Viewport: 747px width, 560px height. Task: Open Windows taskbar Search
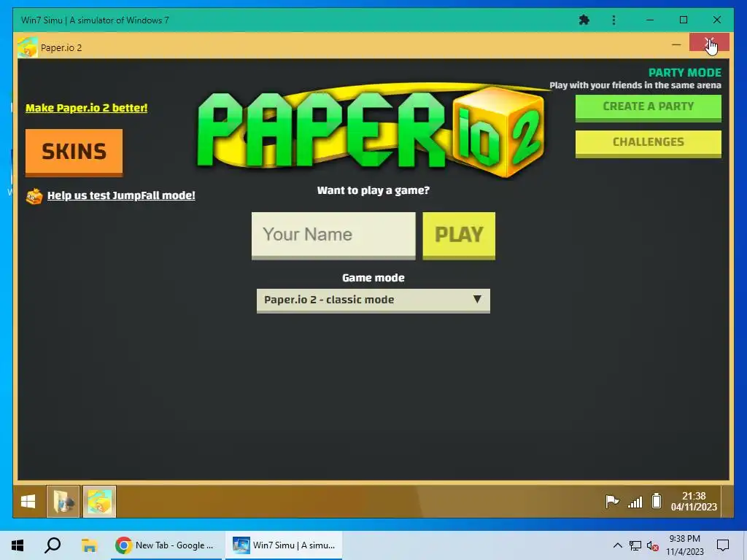(x=53, y=545)
